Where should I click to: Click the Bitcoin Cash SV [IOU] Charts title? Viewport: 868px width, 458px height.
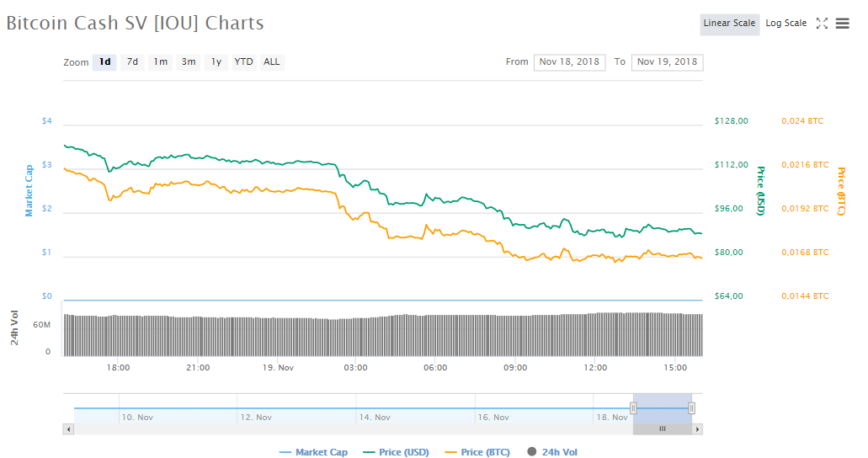click(x=135, y=24)
